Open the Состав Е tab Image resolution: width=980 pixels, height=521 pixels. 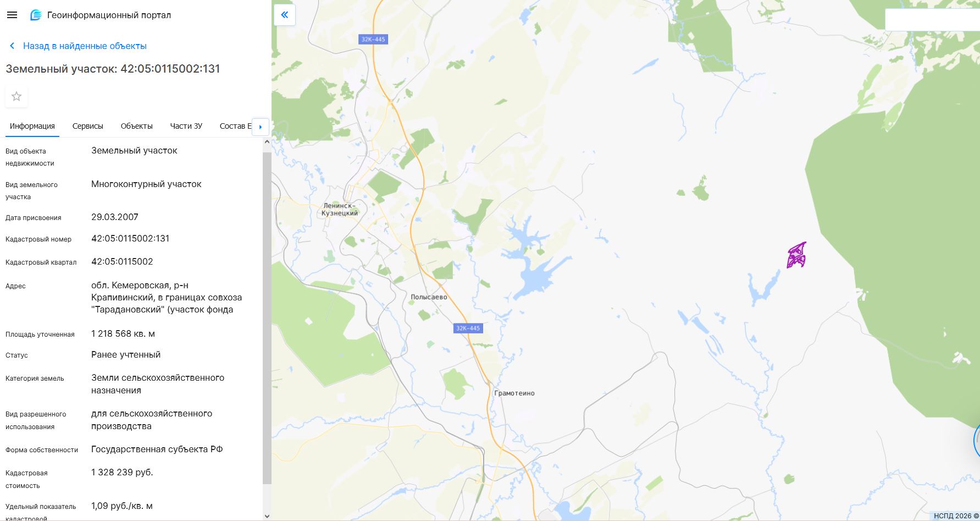[235, 126]
